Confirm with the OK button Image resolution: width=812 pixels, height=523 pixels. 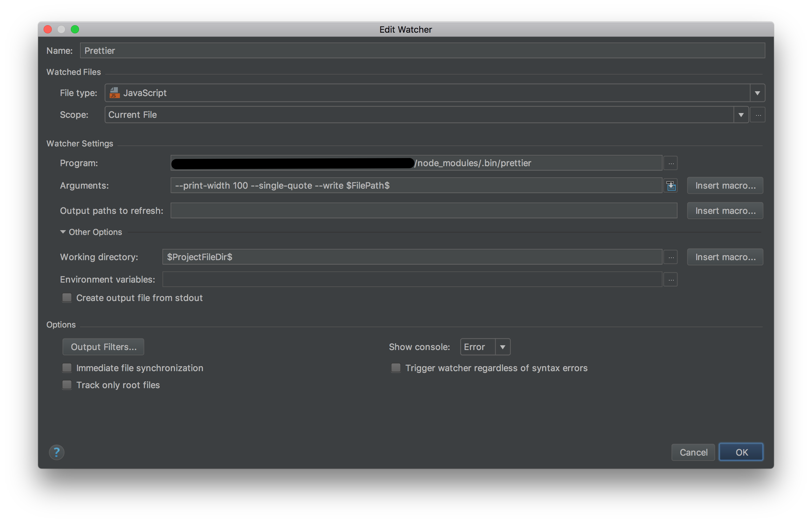pyautogui.click(x=741, y=453)
